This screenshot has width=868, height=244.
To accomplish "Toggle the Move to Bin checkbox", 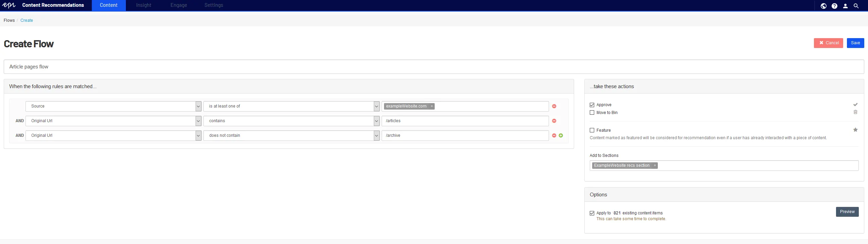I will (x=592, y=113).
